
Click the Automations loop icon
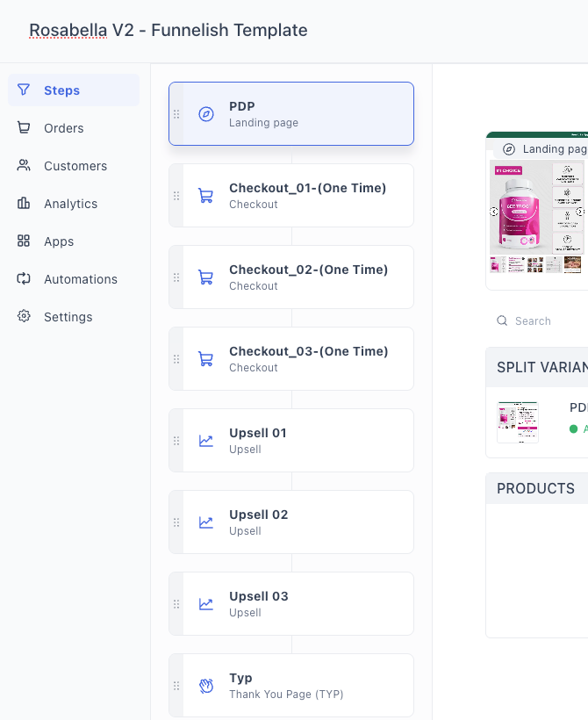coord(24,278)
